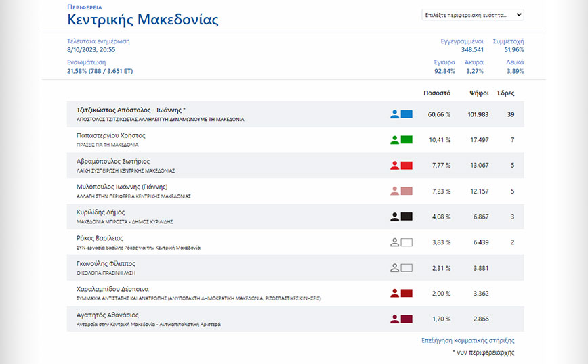Image resolution: width=588 pixels, height=364 pixels.
Task: Click blue person icon for Τζιτζικώστας
Action: [394, 114]
